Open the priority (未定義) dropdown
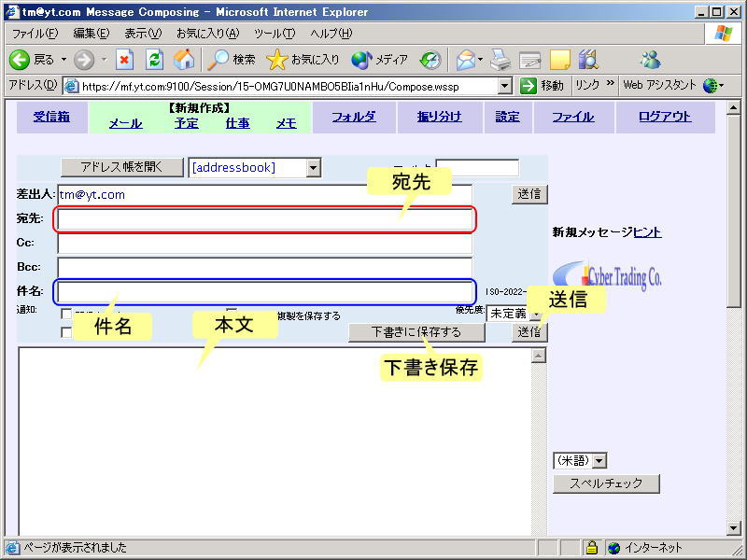Screen dimensions: 747x560 (536, 315)
